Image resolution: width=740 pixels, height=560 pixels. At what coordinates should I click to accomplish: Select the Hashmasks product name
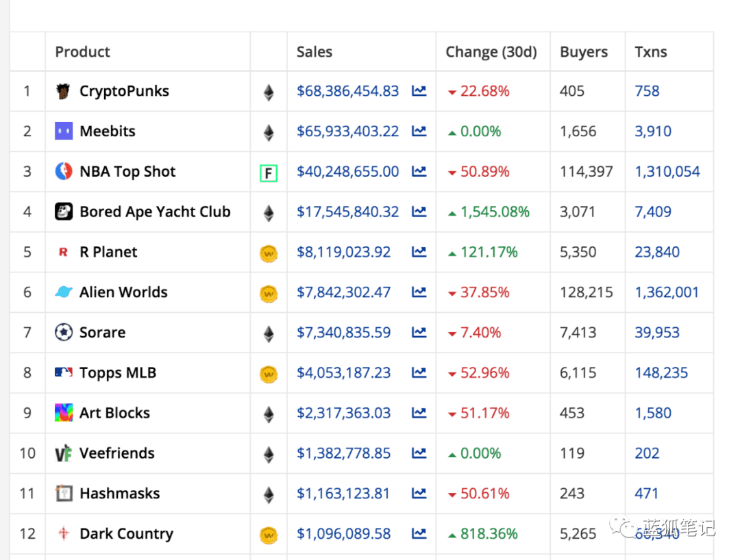120,493
